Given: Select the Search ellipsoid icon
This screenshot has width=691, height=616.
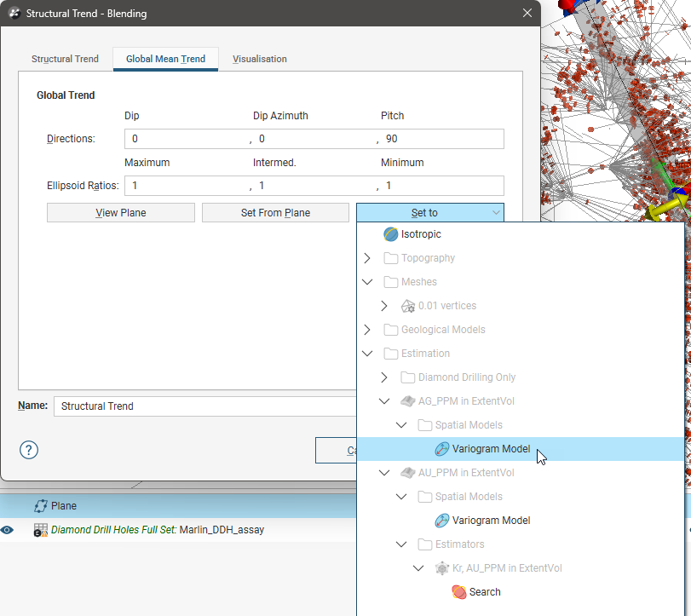Looking at the screenshot, I should 459,592.
